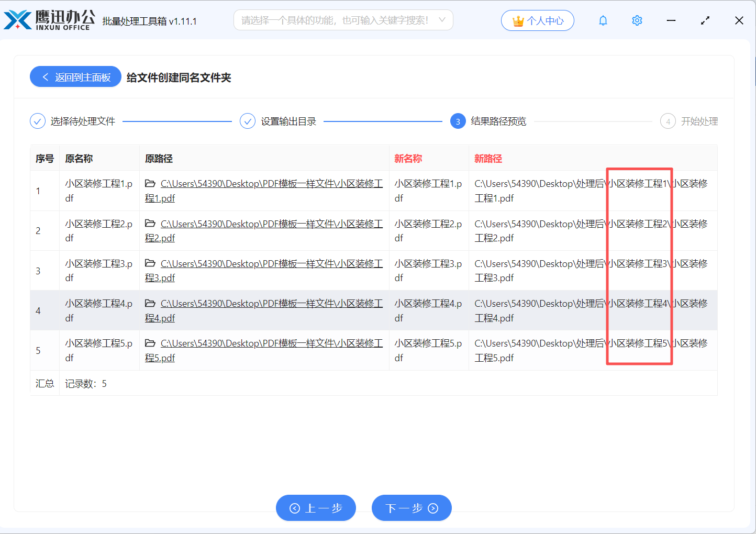This screenshot has height=534, width=756.
Task: Click the folder icon in row 2
Action: (x=150, y=224)
